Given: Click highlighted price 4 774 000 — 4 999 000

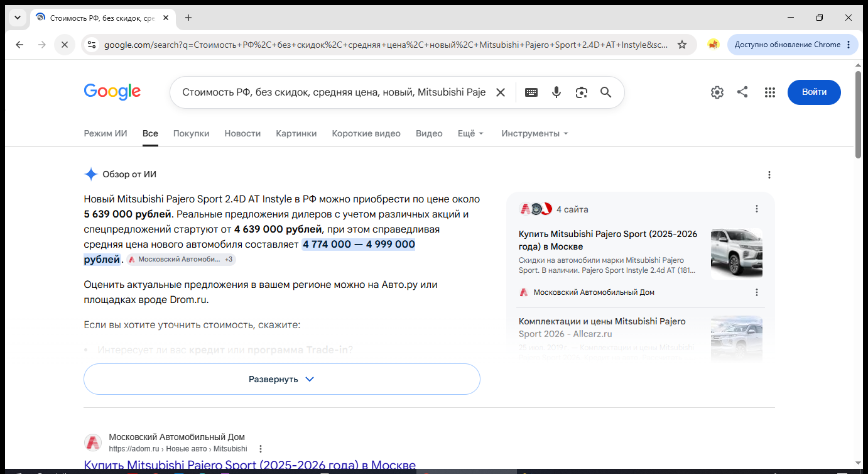Looking at the screenshot, I should pos(359,244).
